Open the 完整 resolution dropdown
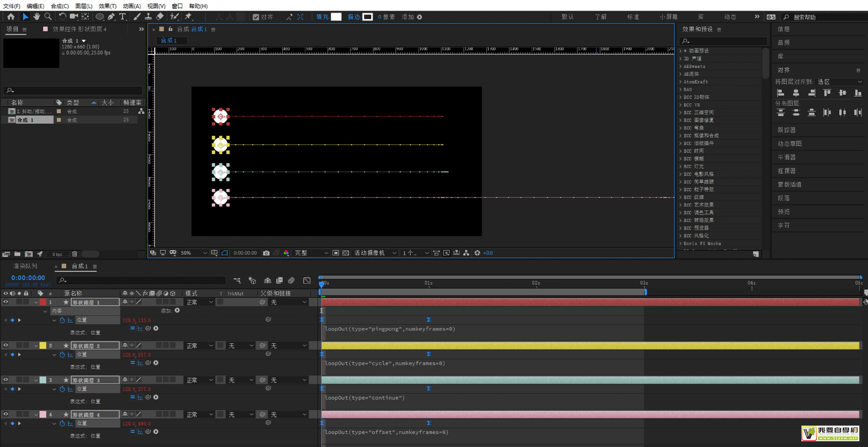This screenshot has width=868, height=447. (311, 253)
